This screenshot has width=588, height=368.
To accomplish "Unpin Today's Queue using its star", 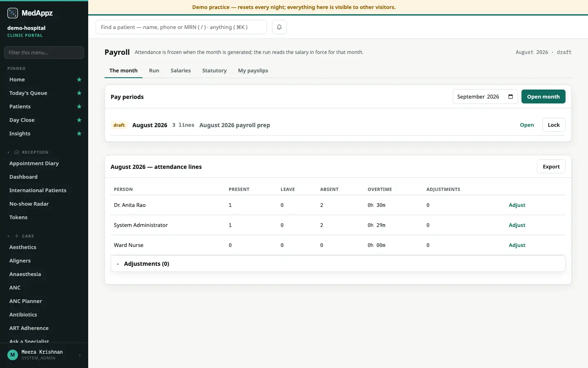I will (x=79, y=93).
